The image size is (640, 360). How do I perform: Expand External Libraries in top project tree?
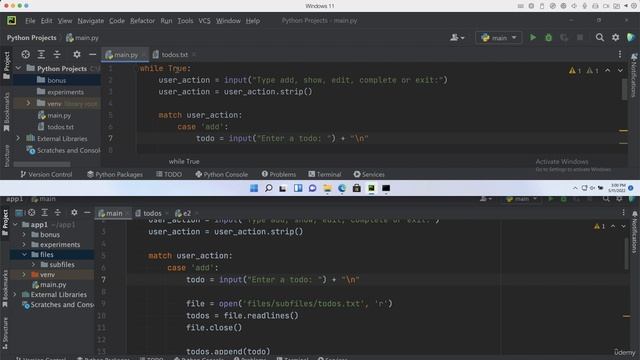click(18, 138)
